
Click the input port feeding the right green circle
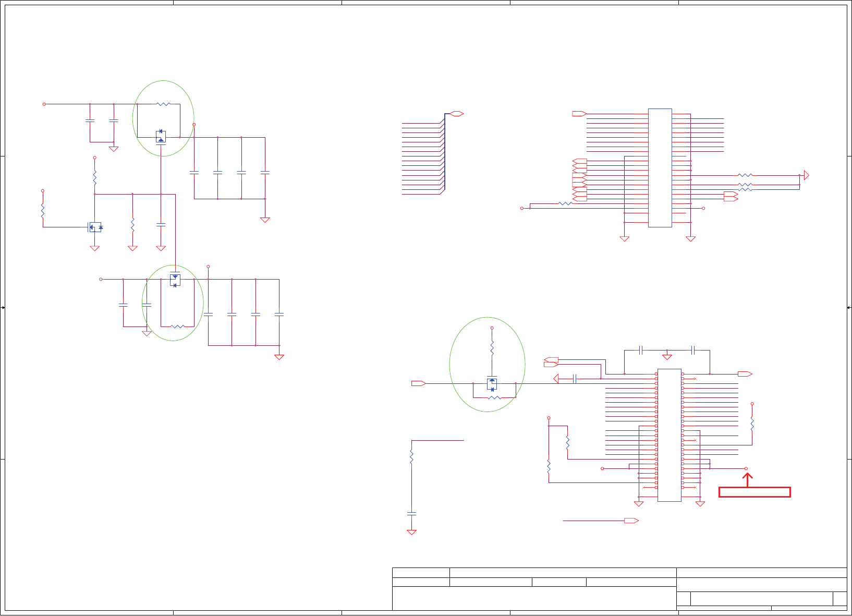click(x=419, y=383)
